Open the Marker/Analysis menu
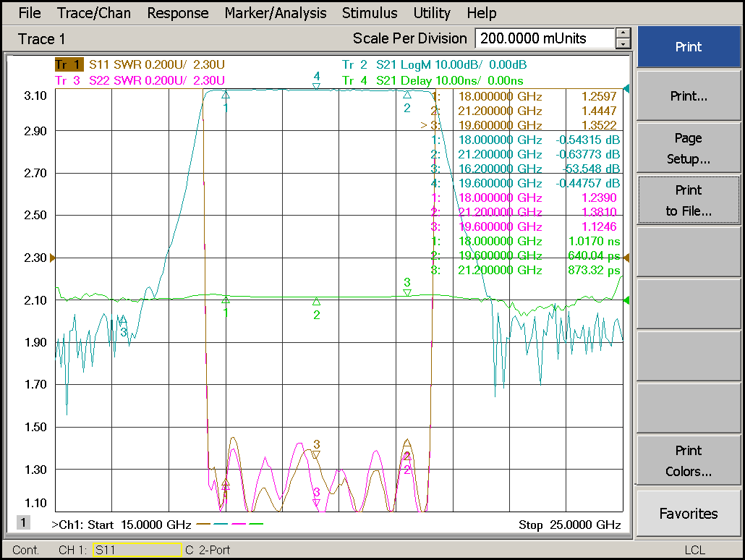745x560 pixels. [275, 13]
